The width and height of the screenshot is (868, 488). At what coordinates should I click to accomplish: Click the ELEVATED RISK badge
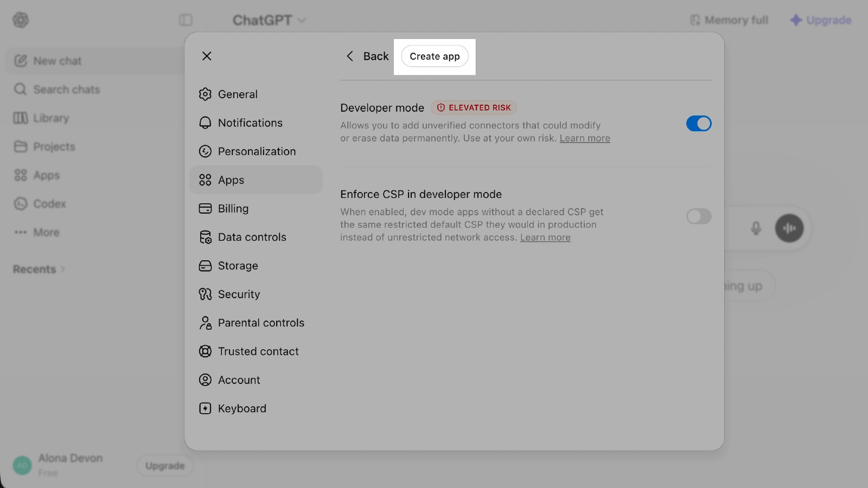point(474,108)
